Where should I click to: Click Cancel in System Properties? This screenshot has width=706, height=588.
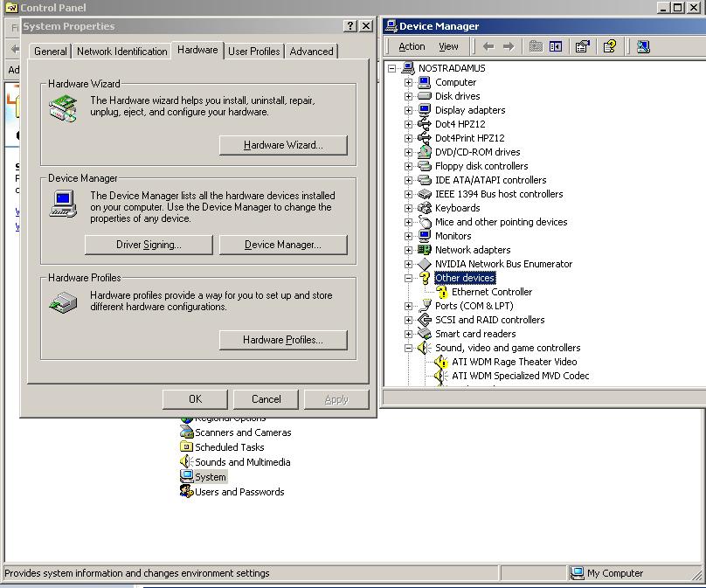point(266,399)
